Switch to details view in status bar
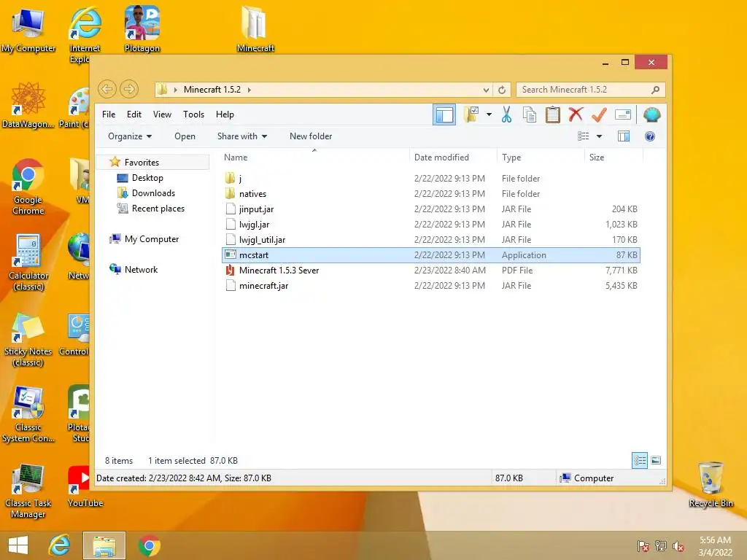This screenshot has height=560, width=747. click(x=640, y=461)
